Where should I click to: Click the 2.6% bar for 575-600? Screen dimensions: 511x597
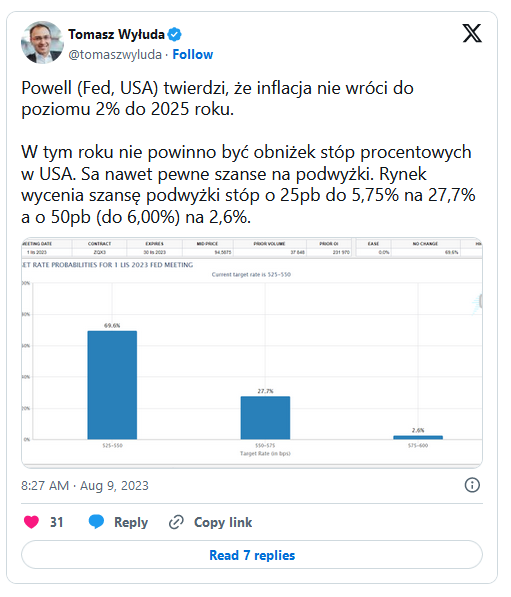[418, 437]
